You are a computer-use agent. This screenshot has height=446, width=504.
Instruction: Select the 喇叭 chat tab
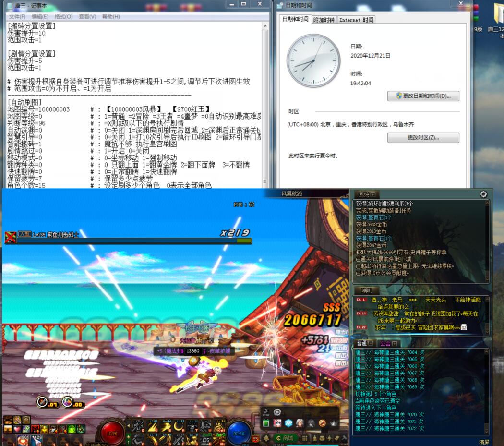pyautogui.click(x=366, y=290)
